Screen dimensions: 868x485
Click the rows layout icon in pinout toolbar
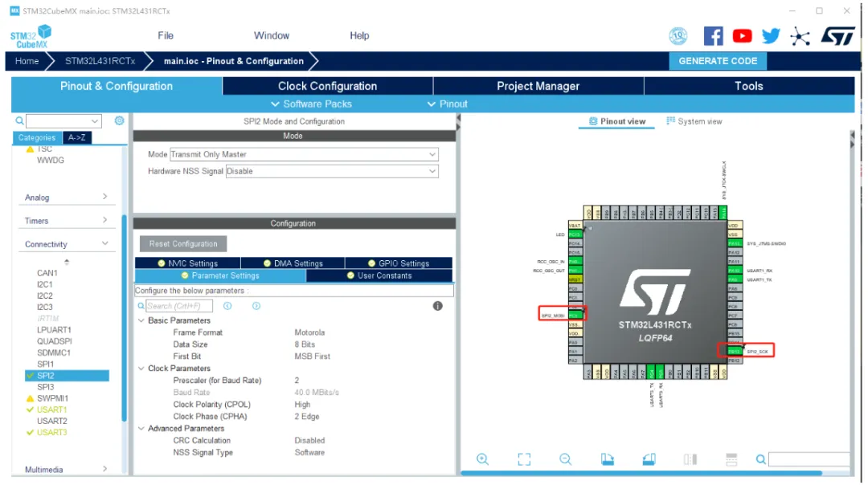click(731, 459)
